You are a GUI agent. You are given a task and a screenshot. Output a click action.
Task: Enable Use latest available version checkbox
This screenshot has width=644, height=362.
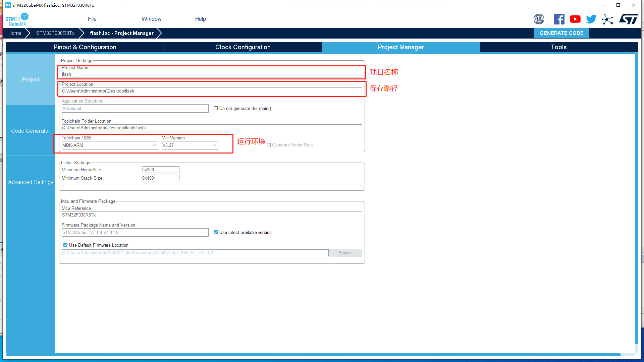[215, 232]
